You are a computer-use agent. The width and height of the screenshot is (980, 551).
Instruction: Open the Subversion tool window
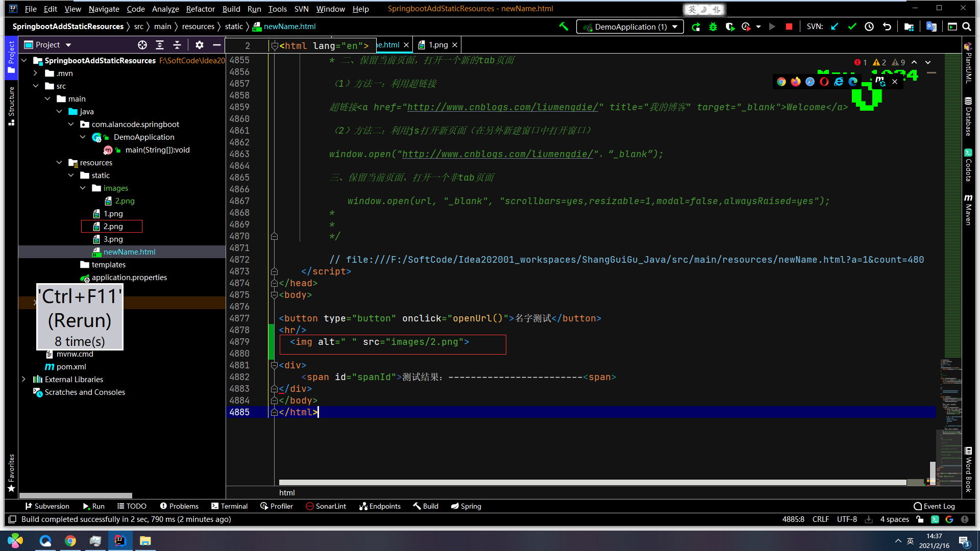pos(47,506)
